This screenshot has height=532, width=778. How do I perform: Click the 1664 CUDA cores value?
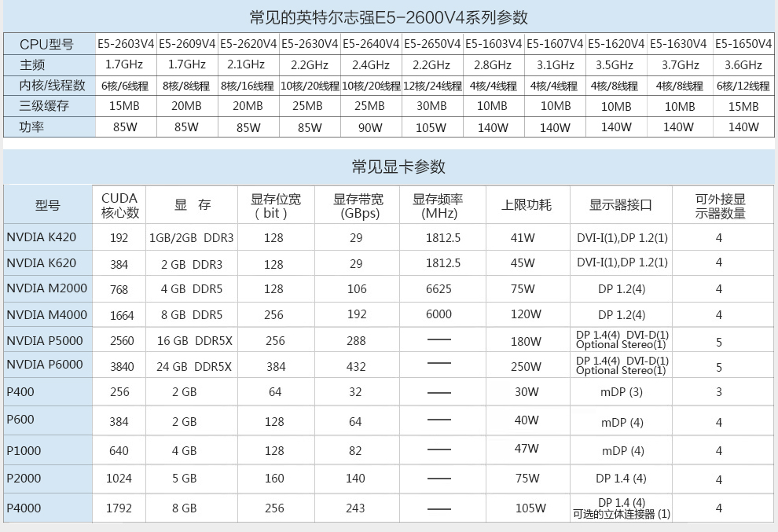122,315
